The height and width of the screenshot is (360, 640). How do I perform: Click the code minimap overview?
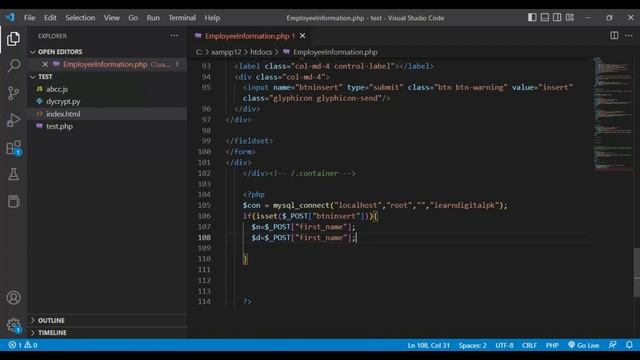(612, 114)
